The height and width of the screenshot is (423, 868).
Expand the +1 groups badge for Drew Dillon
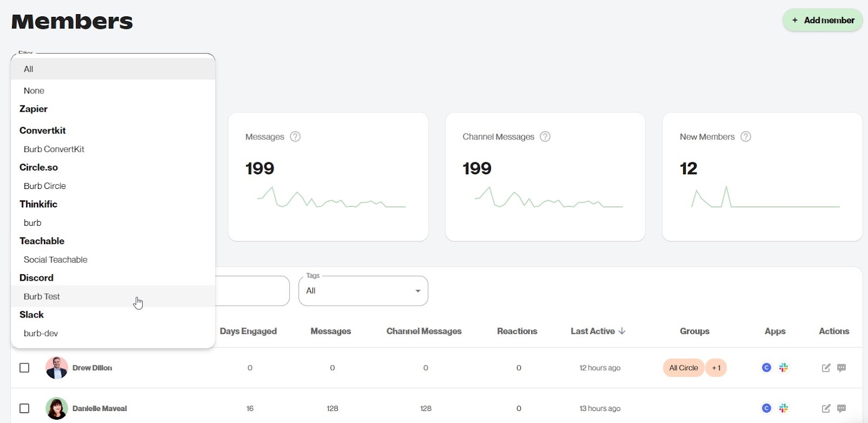click(x=716, y=368)
